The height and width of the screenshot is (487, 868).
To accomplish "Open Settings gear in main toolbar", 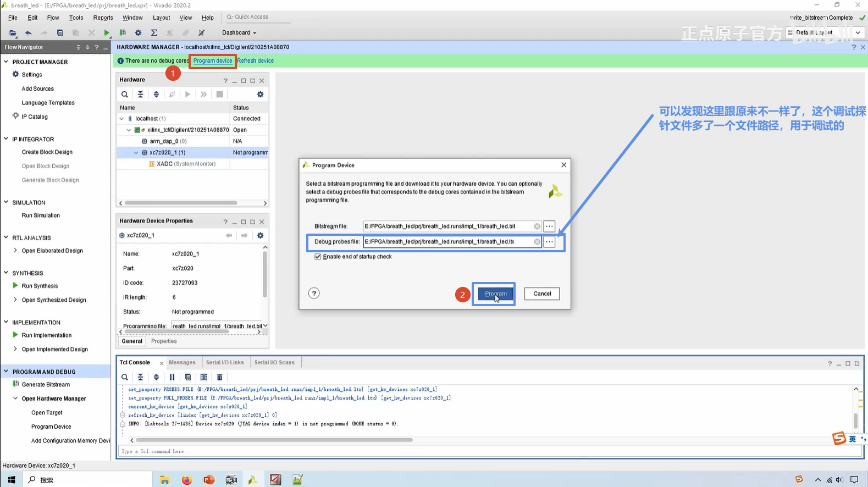I will [x=138, y=33].
